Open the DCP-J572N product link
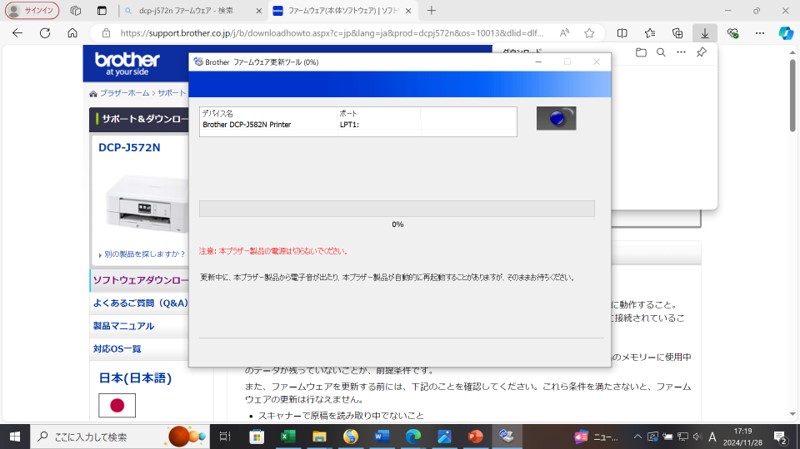The image size is (800, 449). pyautogui.click(x=129, y=147)
